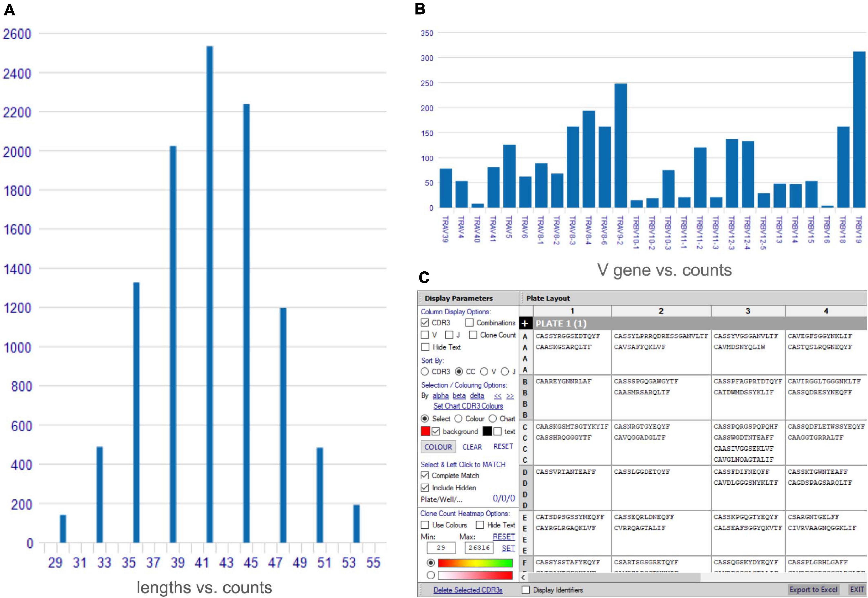Enable the Clone Count checkbox

[473, 335]
